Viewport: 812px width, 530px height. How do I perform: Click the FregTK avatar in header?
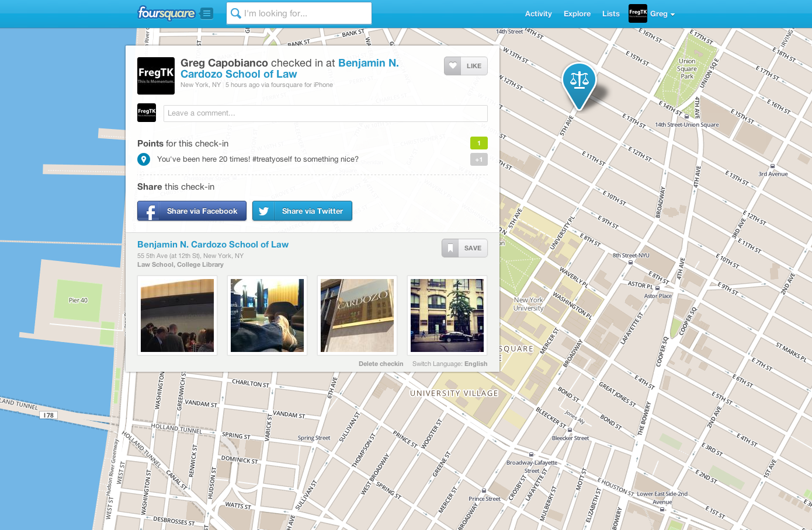(638, 13)
